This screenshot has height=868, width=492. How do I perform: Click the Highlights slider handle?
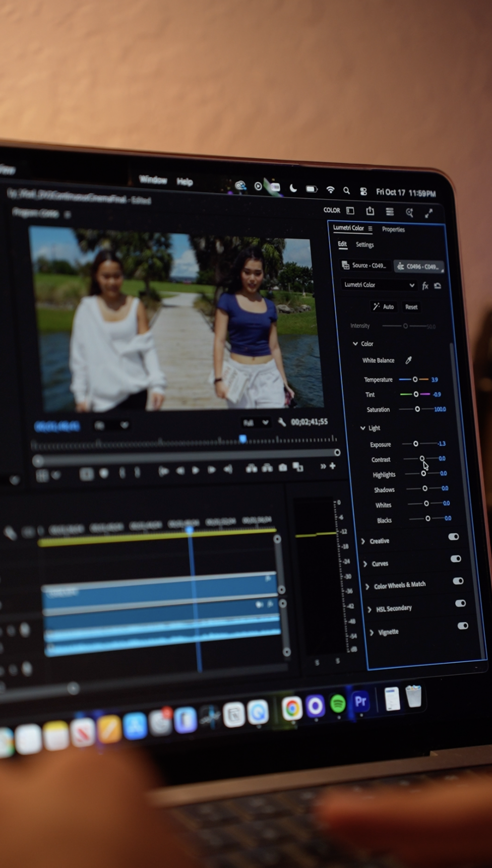(423, 473)
